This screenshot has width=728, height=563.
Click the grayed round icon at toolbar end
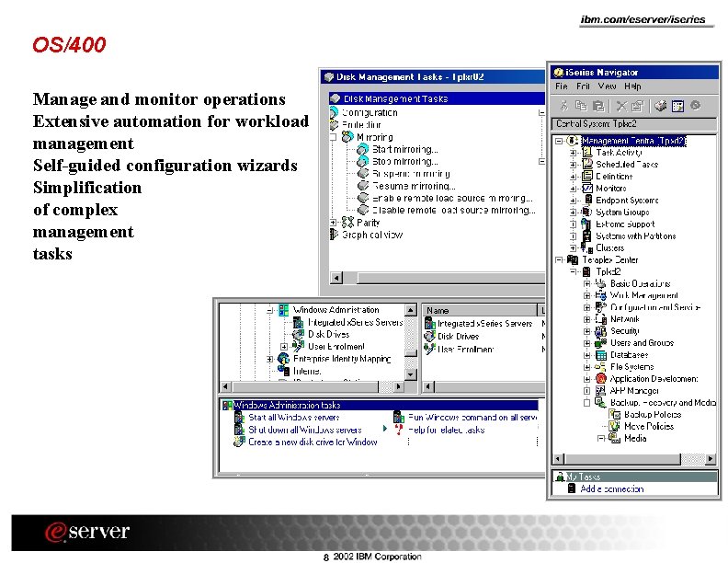pyautogui.click(x=695, y=106)
